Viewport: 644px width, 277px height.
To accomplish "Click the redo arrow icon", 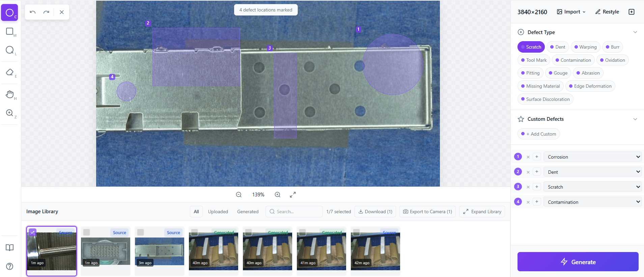I will click(x=46, y=12).
